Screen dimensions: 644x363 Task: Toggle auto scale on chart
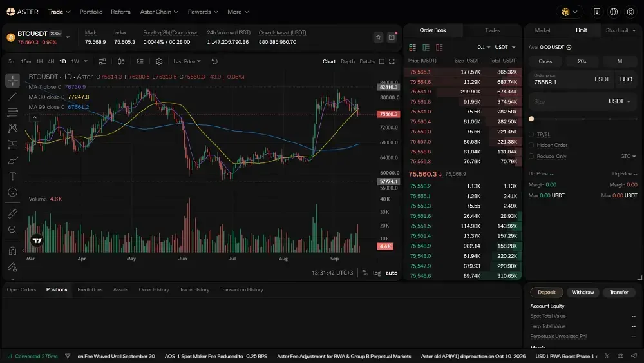pos(392,273)
